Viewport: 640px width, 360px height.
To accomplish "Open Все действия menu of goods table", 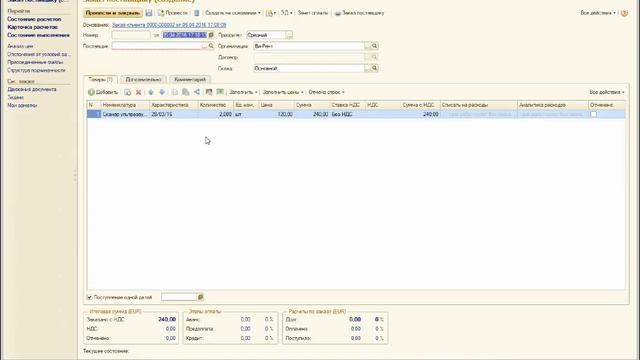I will click(607, 92).
